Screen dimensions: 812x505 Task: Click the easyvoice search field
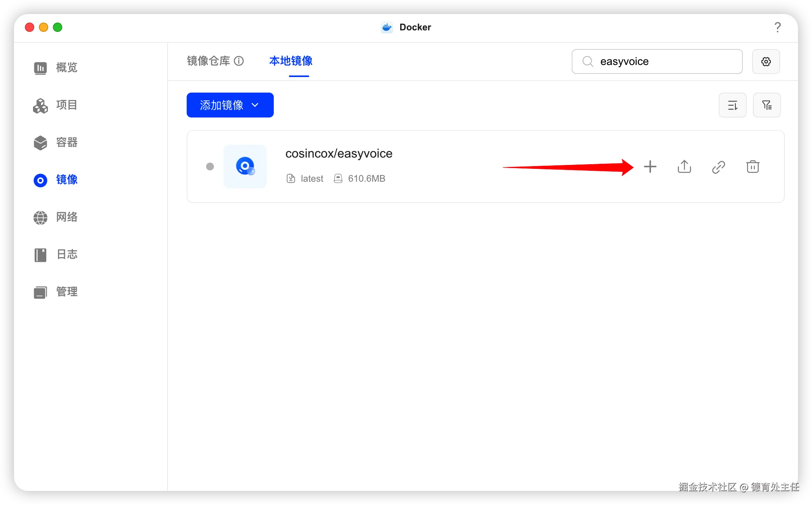click(x=657, y=61)
